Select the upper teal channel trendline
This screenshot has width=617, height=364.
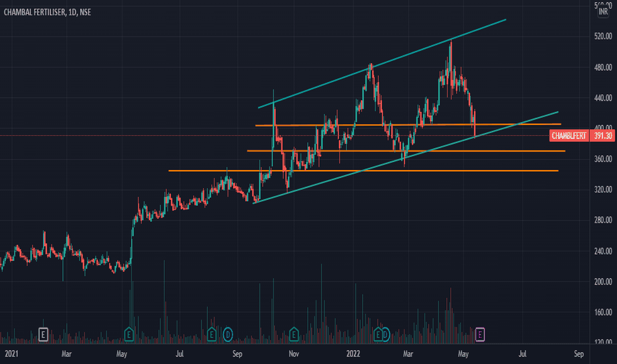pyautogui.click(x=382, y=64)
